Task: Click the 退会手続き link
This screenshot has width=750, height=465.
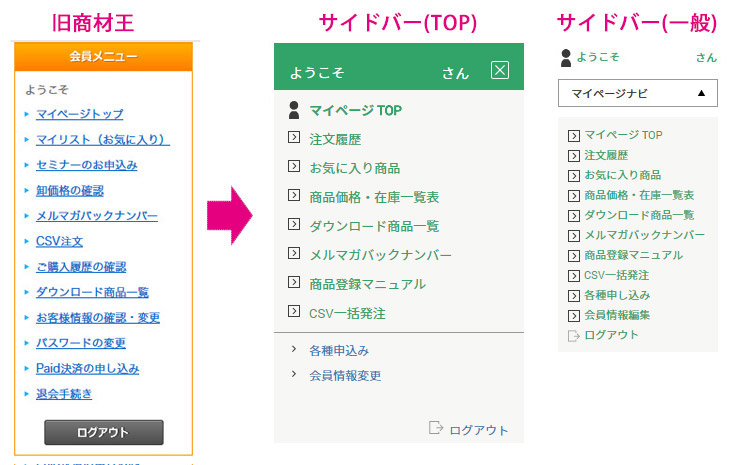Action: 64,394
